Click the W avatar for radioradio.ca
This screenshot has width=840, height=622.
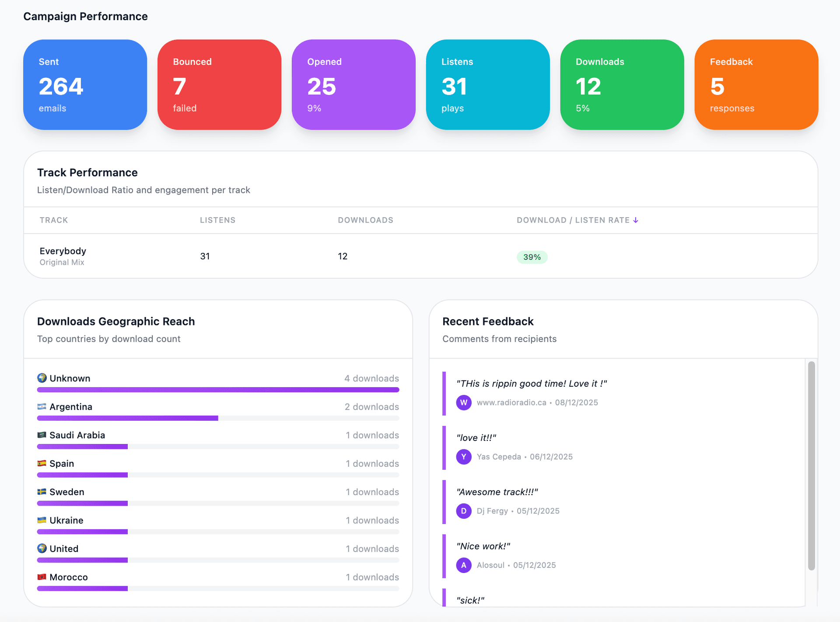click(x=464, y=402)
